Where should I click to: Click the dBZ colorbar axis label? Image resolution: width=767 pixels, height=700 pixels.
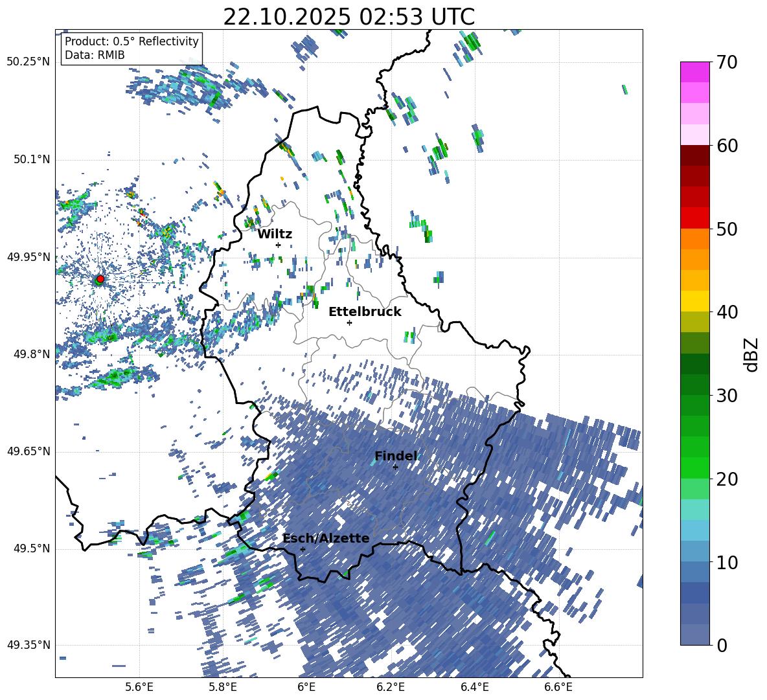tap(752, 354)
